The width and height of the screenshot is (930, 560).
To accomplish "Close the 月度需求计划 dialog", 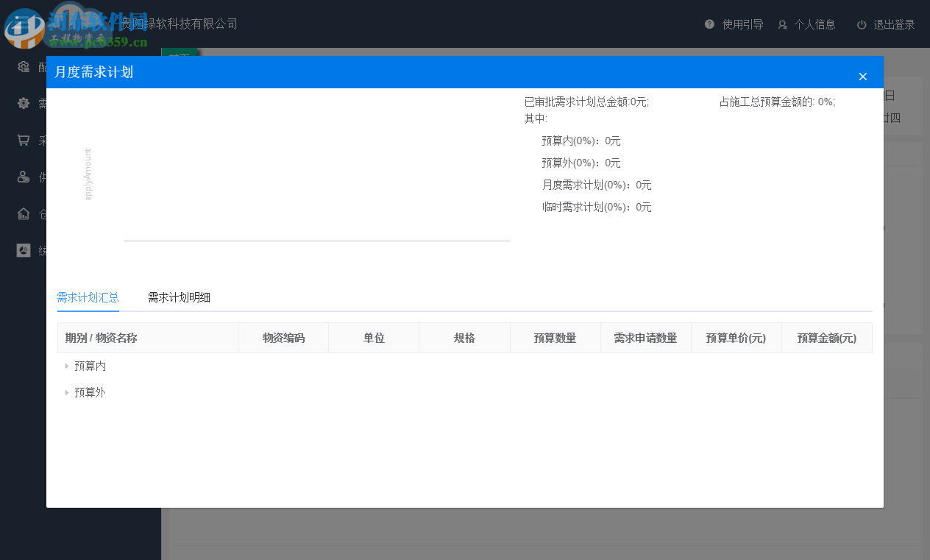I will 862,76.
